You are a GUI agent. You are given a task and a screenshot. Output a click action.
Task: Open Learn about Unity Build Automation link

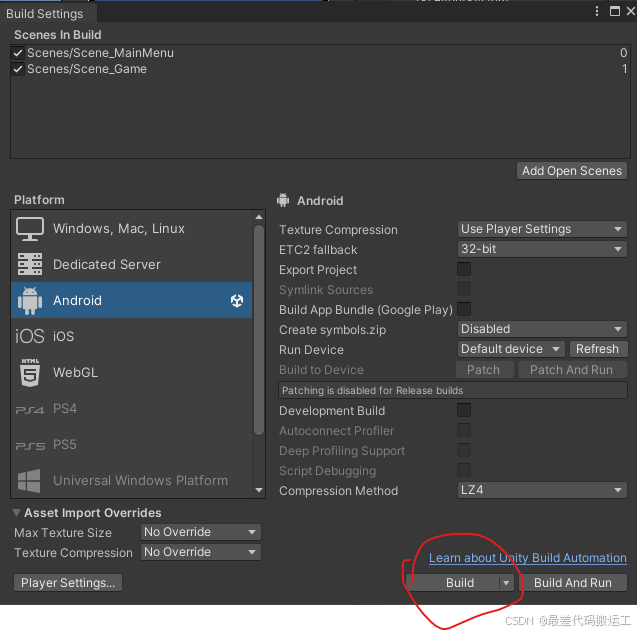(528, 558)
